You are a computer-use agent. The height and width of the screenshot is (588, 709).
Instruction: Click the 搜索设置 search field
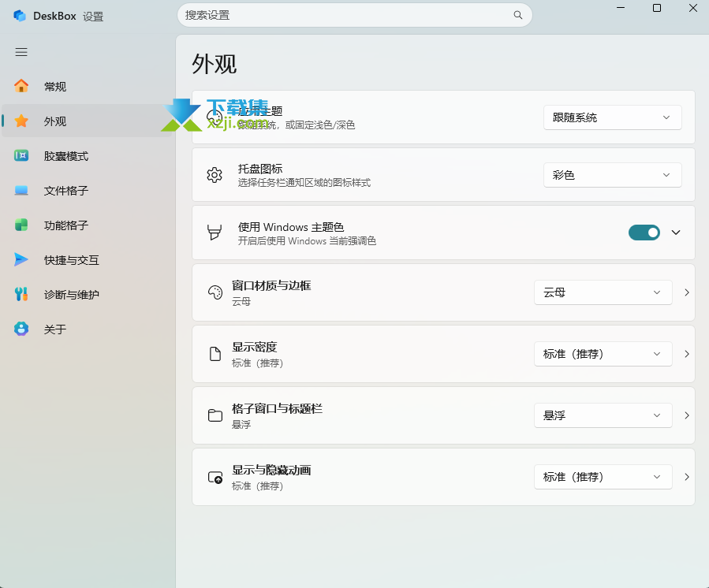coord(355,15)
